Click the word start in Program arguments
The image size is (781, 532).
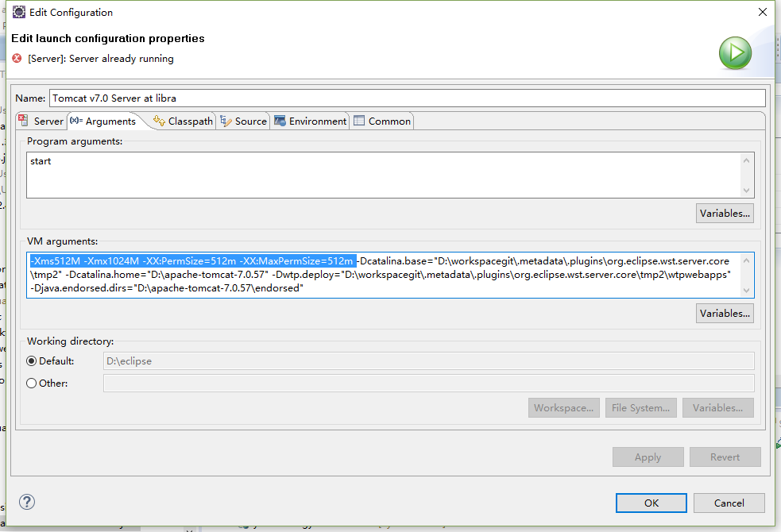pos(41,160)
